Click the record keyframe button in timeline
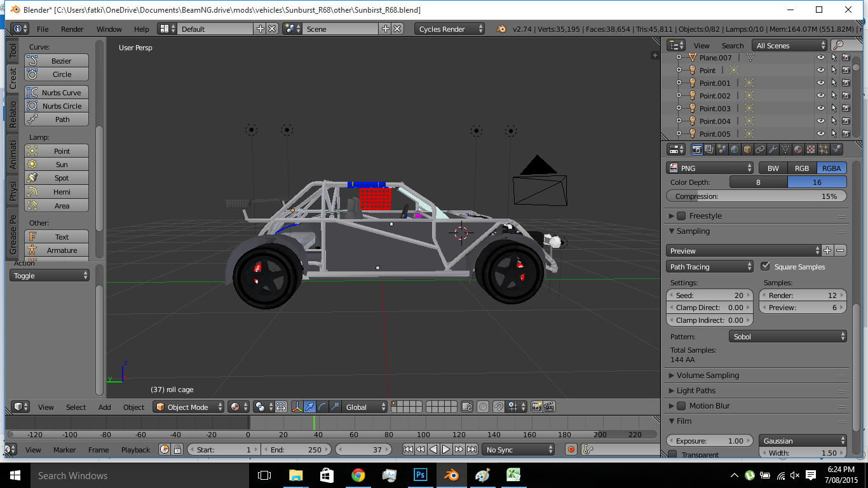This screenshot has height=488, width=868. click(571, 450)
